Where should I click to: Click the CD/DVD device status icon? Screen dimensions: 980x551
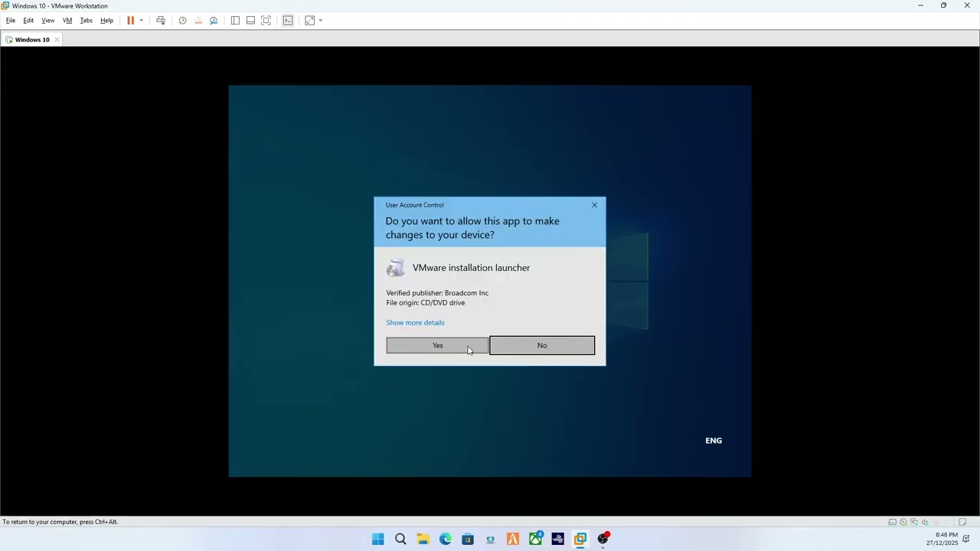903,523
